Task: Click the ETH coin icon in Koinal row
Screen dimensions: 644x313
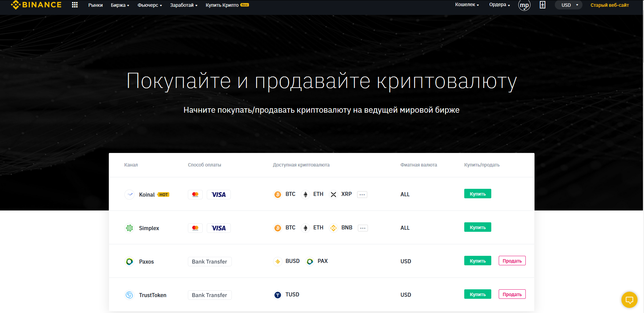Action: (305, 194)
